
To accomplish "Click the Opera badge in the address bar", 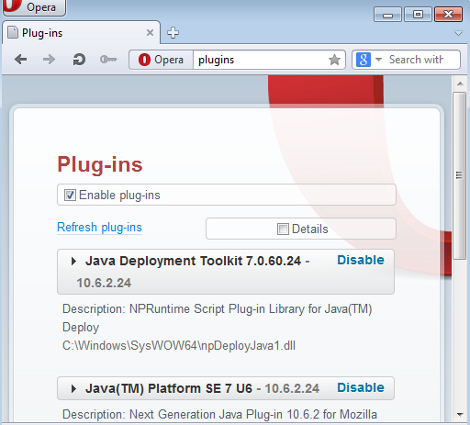I will coord(161,60).
